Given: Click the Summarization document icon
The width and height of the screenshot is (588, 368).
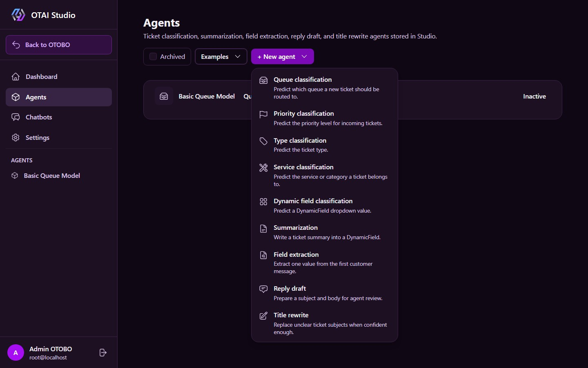Looking at the screenshot, I should 263,228.
